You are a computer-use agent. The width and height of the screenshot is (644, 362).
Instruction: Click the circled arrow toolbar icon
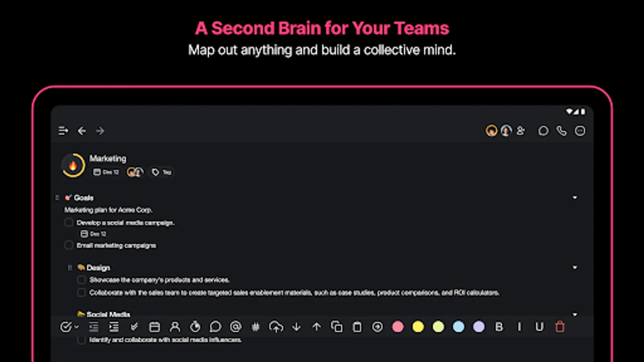pyautogui.click(x=378, y=327)
